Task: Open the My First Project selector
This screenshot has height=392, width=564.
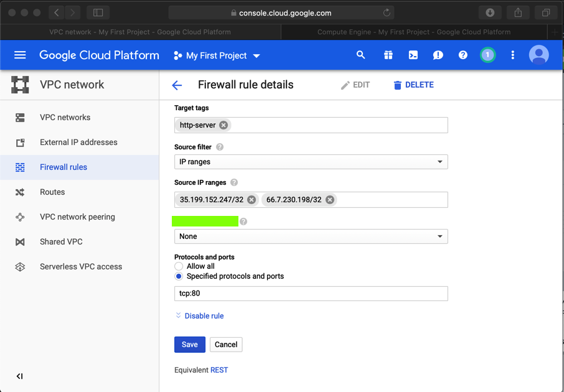Action: coord(217,55)
